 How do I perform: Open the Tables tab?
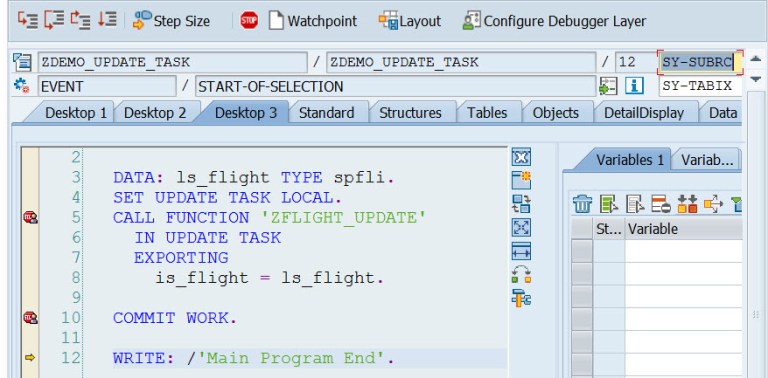(487, 113)
